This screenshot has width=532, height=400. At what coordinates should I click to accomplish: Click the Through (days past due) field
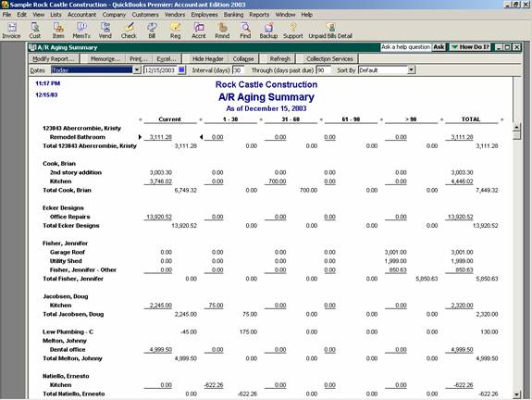pos(322,70)
